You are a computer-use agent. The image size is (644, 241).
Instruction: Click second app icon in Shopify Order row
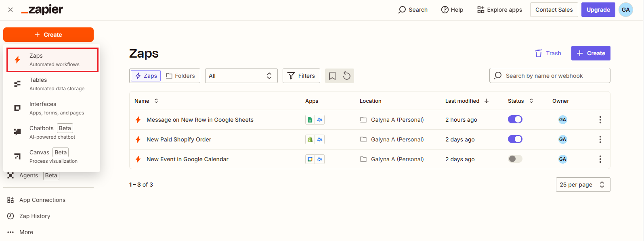[x=320, y=139]
